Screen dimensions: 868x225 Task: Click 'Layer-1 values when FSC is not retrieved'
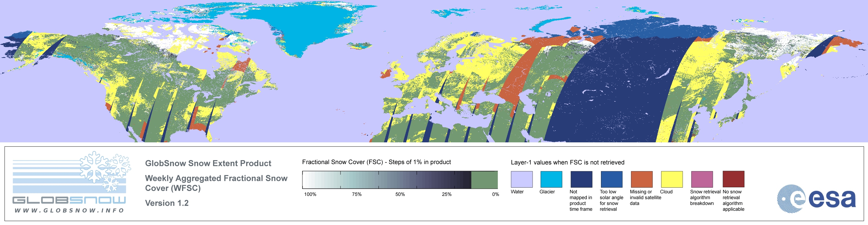pyautogui.click(x=568, y=162)
